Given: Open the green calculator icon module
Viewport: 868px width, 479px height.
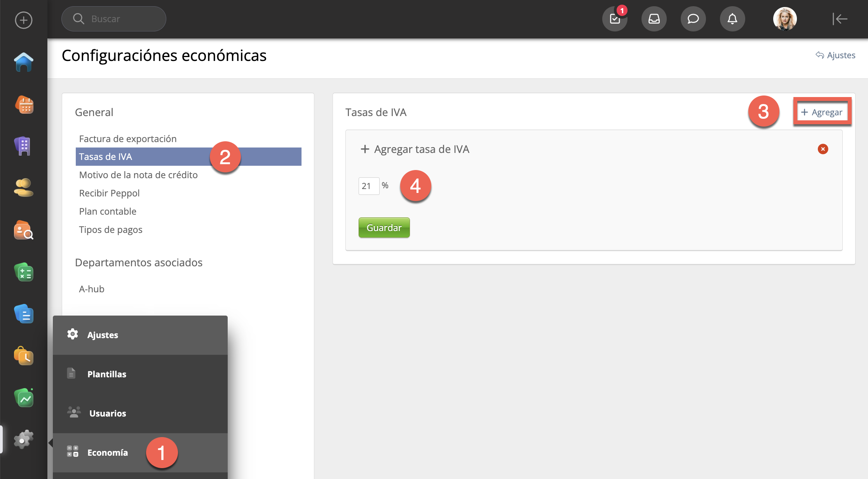Looking at the screenshot, I should (24, 272).
